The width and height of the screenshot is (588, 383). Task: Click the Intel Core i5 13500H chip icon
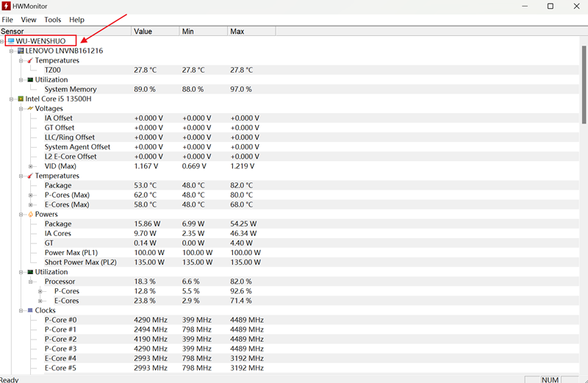coord(21,99)
